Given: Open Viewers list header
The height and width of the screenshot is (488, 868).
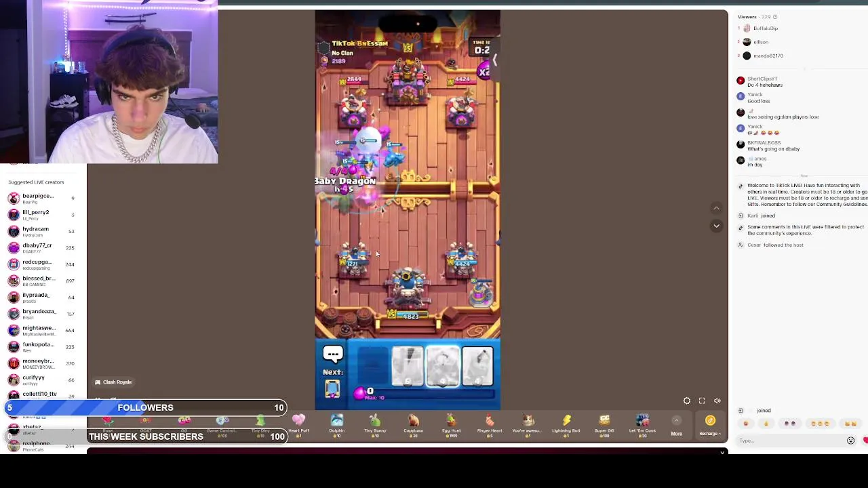Looking at the screenshot, I should point(757,17).
